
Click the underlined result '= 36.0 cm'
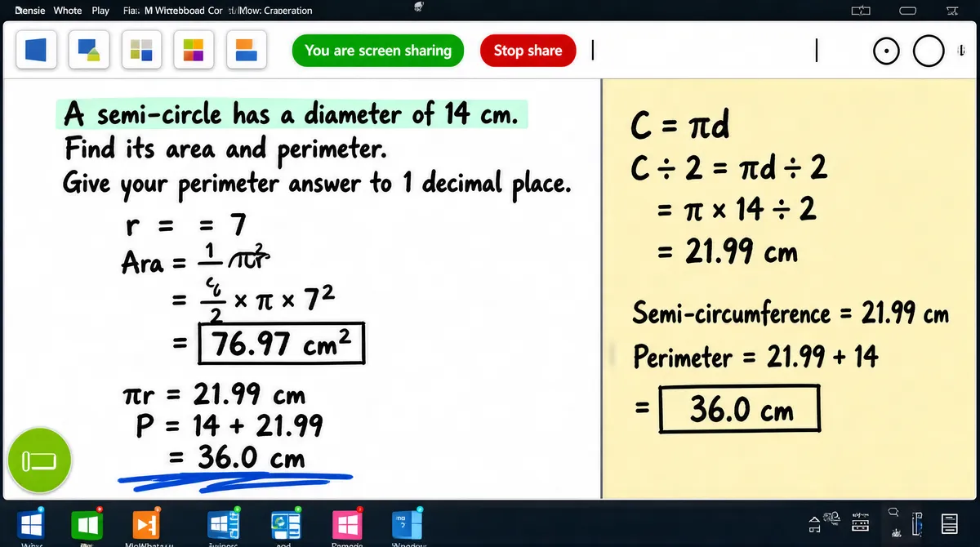click(238, 459)
